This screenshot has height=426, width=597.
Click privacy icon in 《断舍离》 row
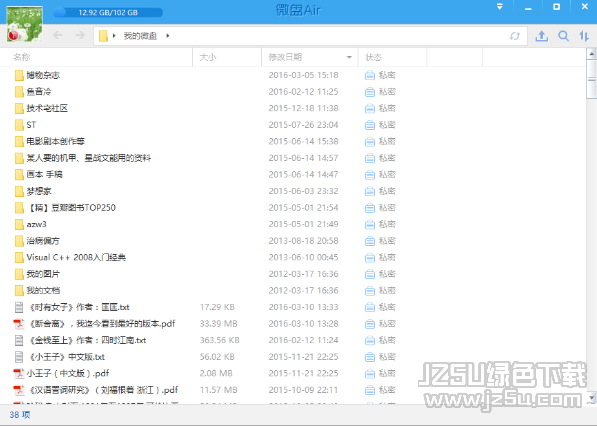point(370,324)
